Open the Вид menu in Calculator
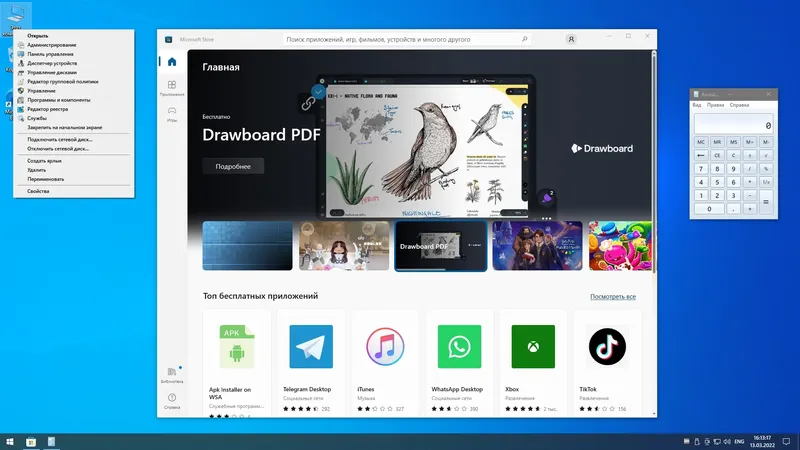Image resolution: width=800 pixels, height=450 pixels. pos(697,105)
